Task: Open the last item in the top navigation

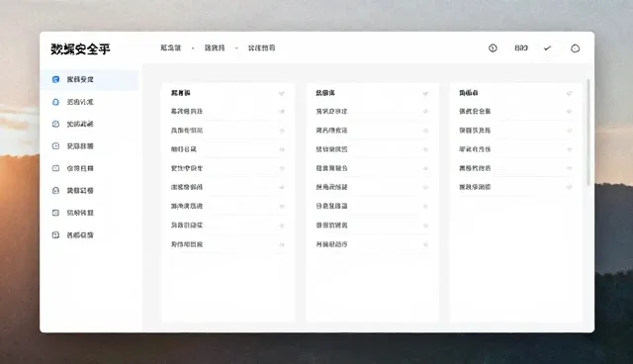Action: 261,47
